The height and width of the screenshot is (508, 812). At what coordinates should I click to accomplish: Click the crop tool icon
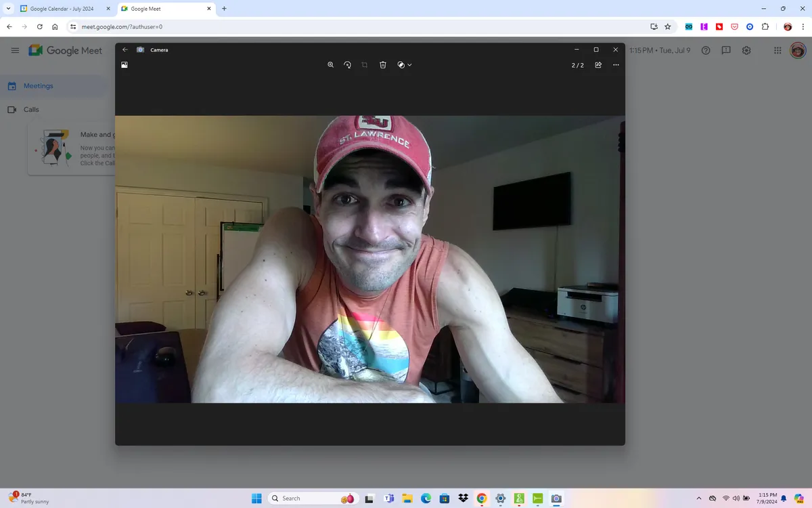point(365,65)
